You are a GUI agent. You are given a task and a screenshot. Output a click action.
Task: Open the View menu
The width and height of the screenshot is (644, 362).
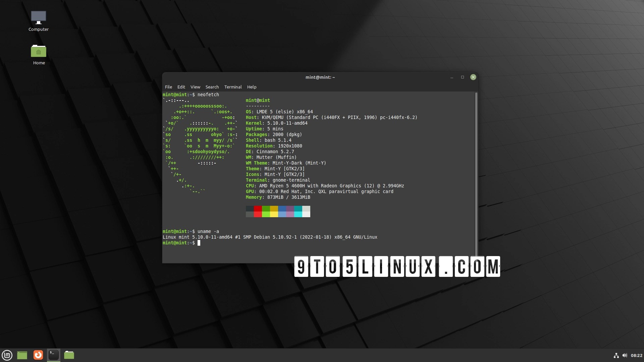(x=195, y=87)
